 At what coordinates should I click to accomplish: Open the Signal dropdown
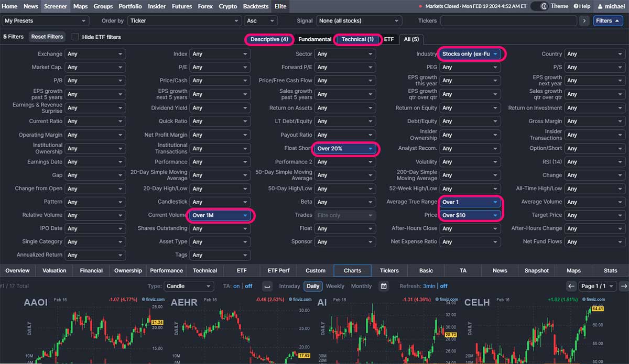pyautogui.click(x=359, y=21)
